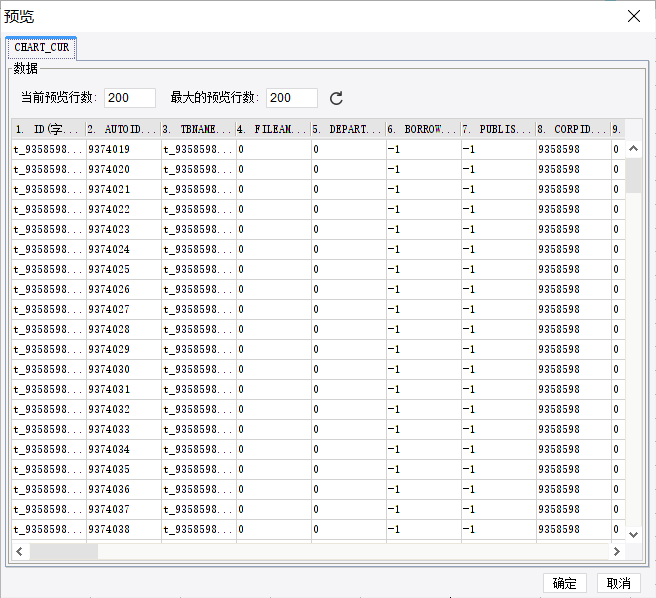
Task: Close the preview dialog
Action: 634,16
